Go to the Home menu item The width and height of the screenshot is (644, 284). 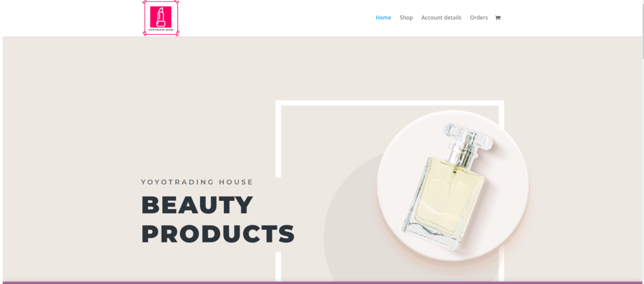383,18
